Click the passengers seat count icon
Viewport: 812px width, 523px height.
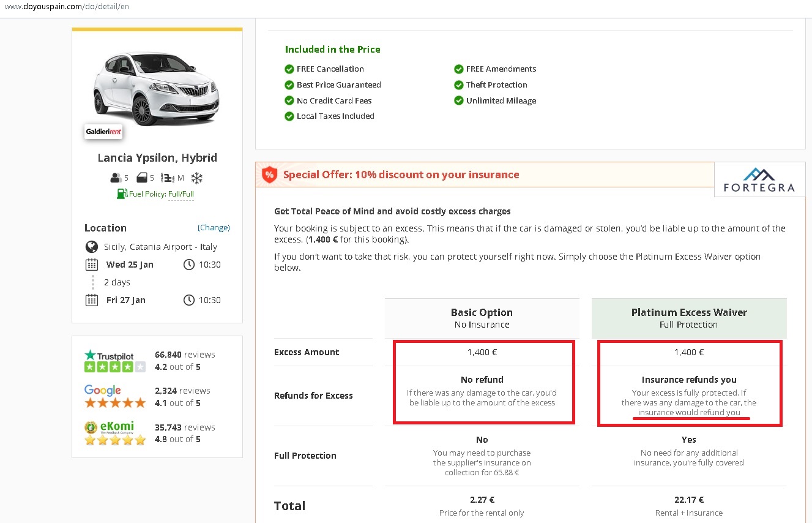(116, 178)
